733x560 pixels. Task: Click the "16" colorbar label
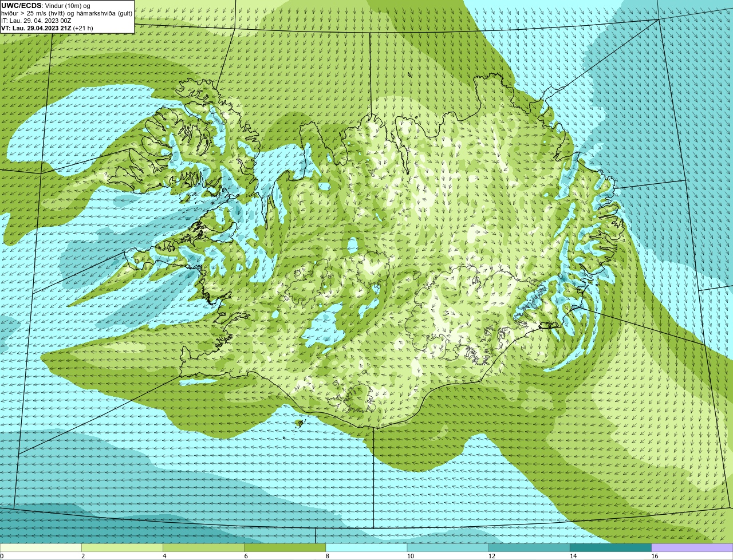coord(655,556)
